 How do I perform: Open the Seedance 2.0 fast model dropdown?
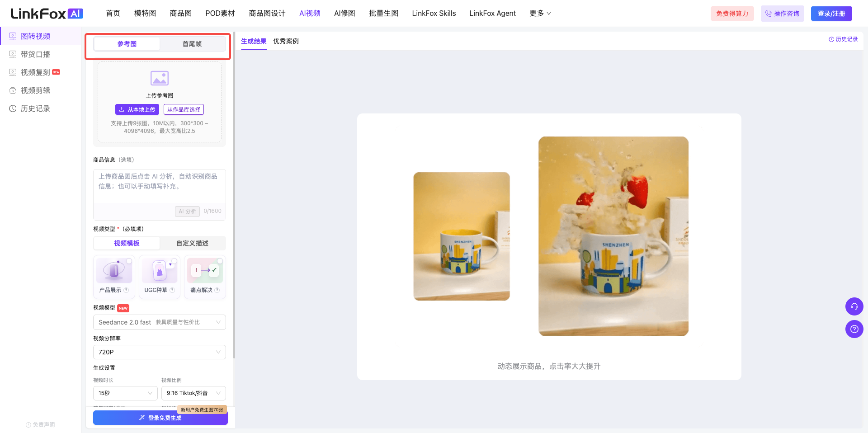[x=160, y=322]
